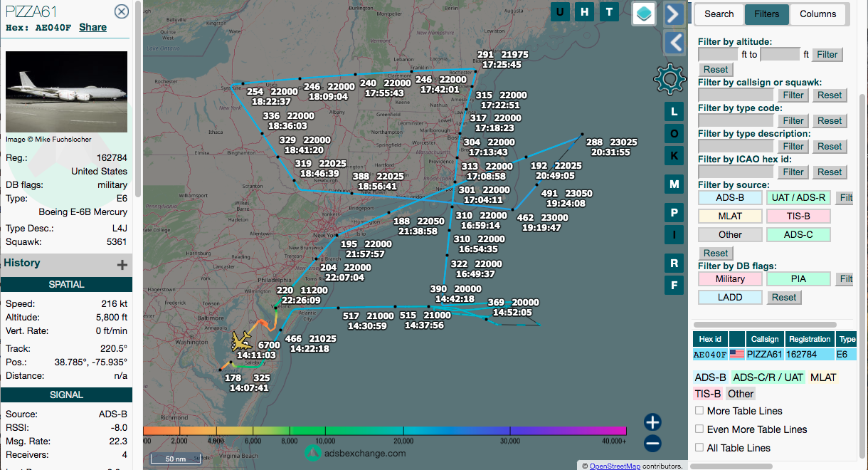
Task: Apply callsign or squawk Filter button
Action: [793, 95]
